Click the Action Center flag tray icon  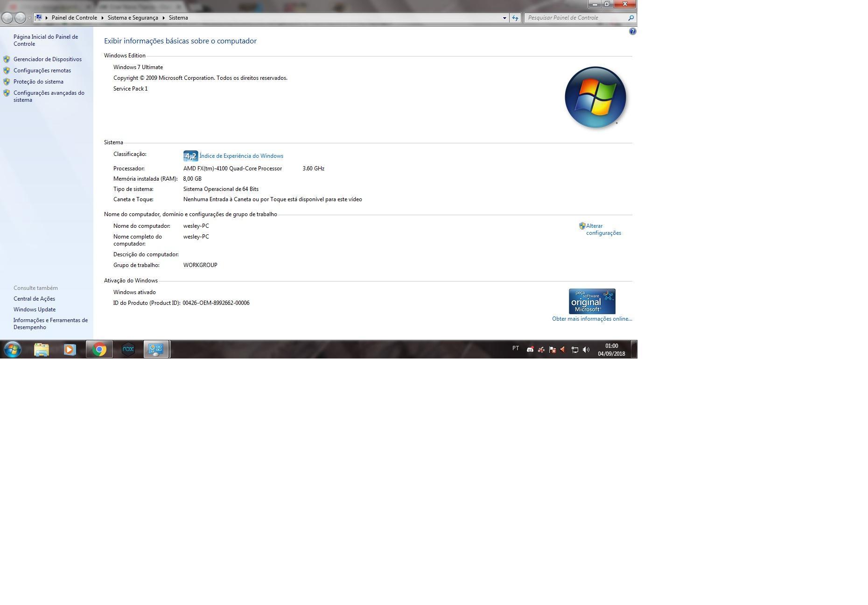pos(553,350)
